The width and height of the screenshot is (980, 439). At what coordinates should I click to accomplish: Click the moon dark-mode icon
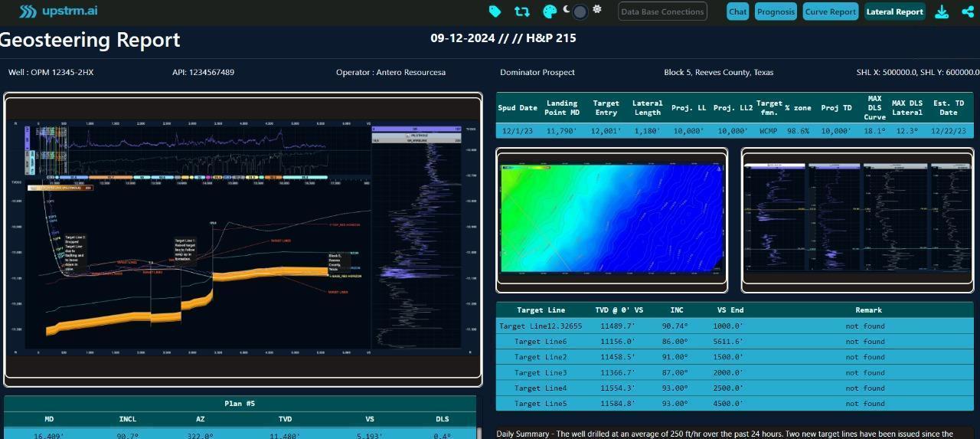[567, 10]
